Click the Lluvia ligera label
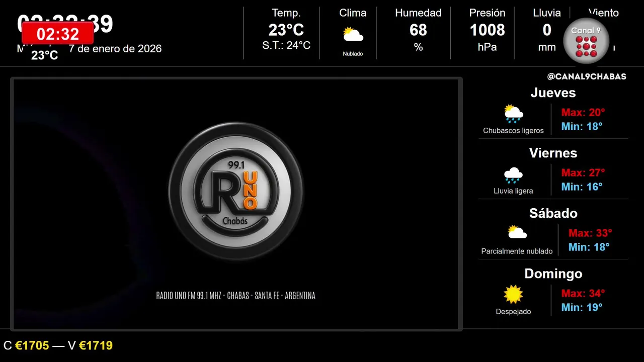 coord(513,191)
